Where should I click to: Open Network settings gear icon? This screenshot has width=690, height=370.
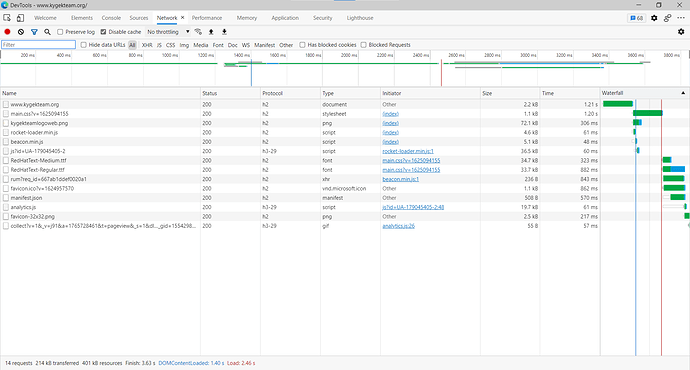(681, 32)
